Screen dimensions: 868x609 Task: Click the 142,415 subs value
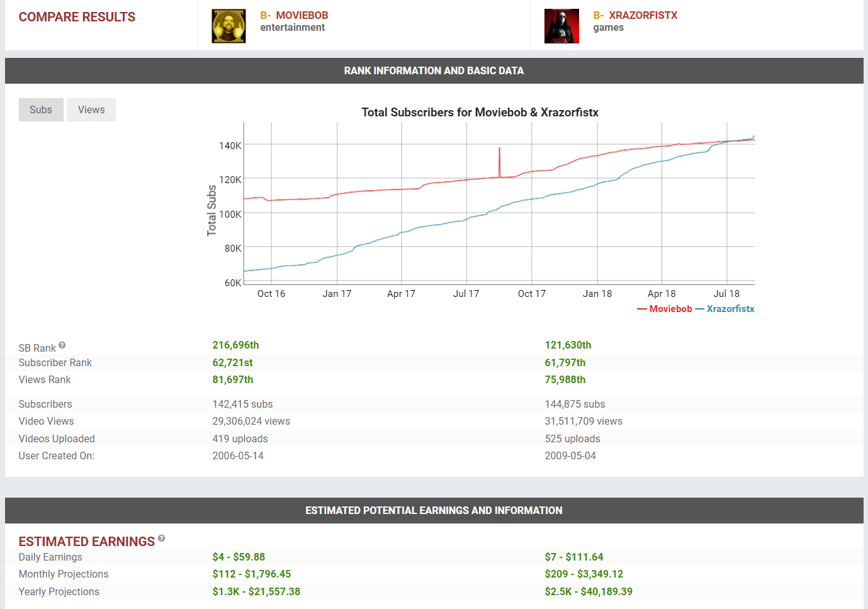(242, 404)
